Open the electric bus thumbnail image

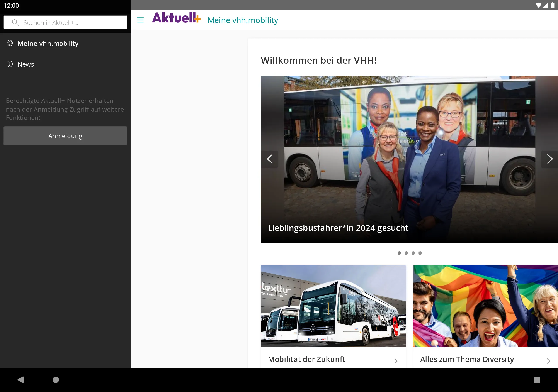333,306
